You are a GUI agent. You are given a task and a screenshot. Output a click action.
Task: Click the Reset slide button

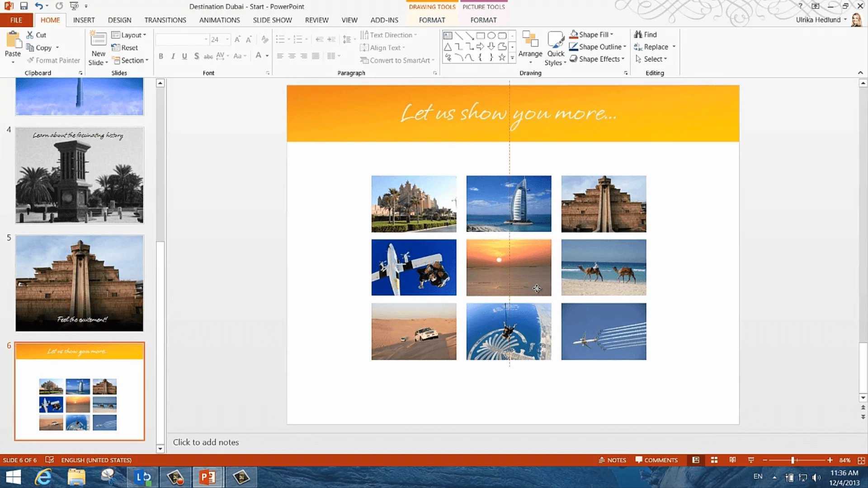[125, 47]
